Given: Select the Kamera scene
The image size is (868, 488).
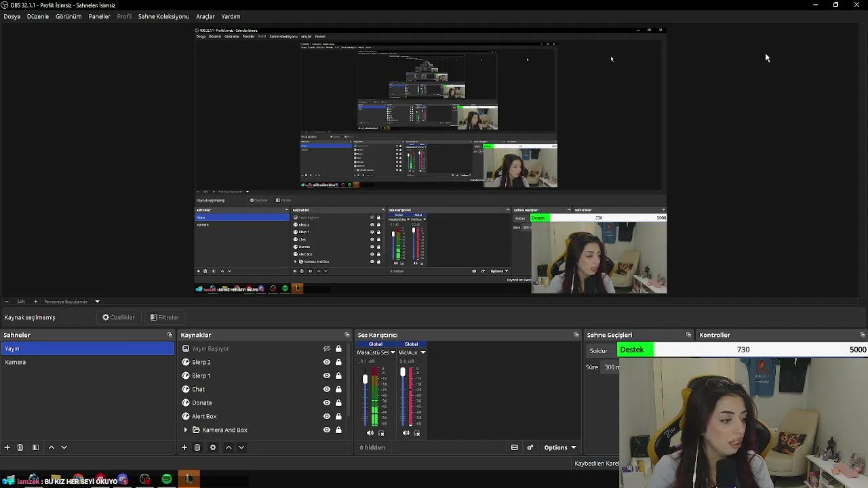Looking at the screenshot, I should click(87, 362).
